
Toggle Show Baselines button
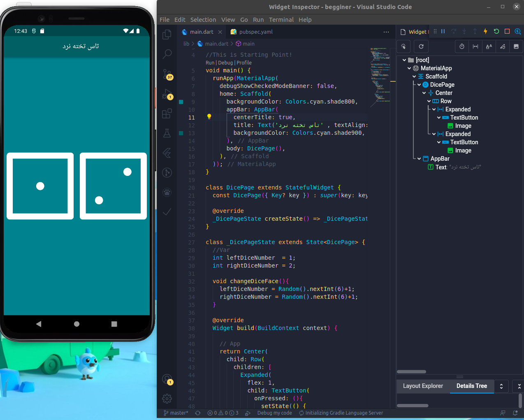point(489,46)
